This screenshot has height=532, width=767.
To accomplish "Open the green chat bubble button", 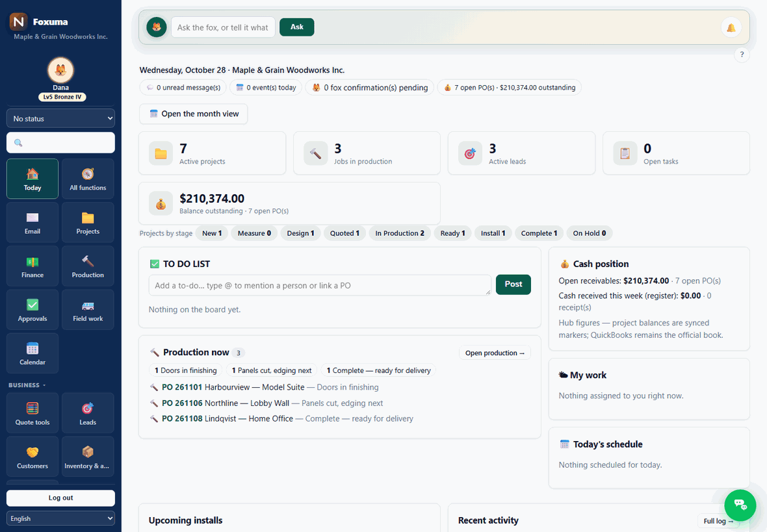I will [740, 505].
